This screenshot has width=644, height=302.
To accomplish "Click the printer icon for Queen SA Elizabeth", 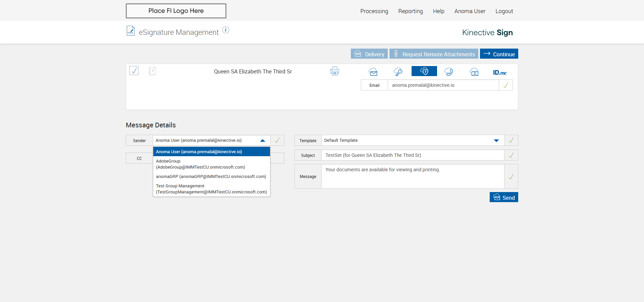I will [x=334, y=71].
